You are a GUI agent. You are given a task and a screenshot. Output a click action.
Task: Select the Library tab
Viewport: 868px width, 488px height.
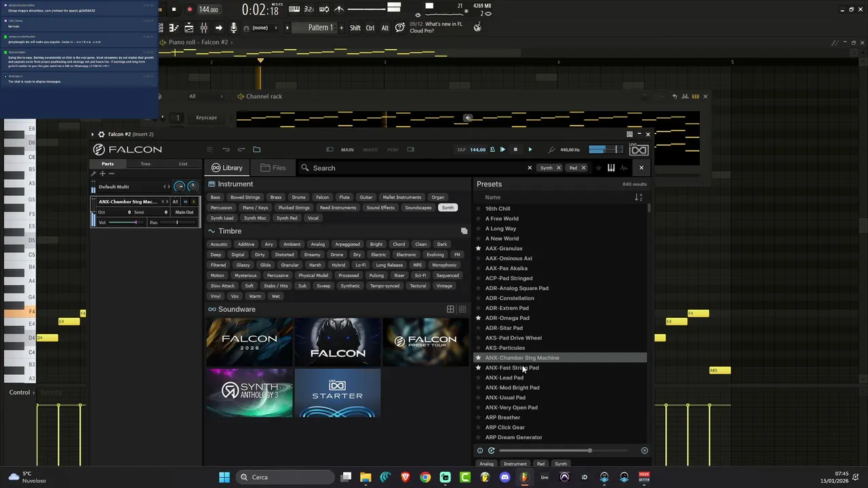click(x=226, y=168)
